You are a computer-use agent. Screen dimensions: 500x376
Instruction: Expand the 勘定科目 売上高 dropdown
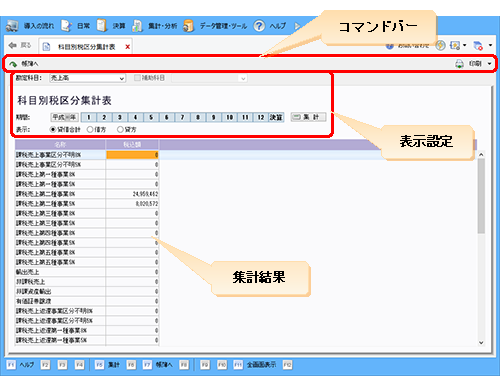tap(88, 78)
